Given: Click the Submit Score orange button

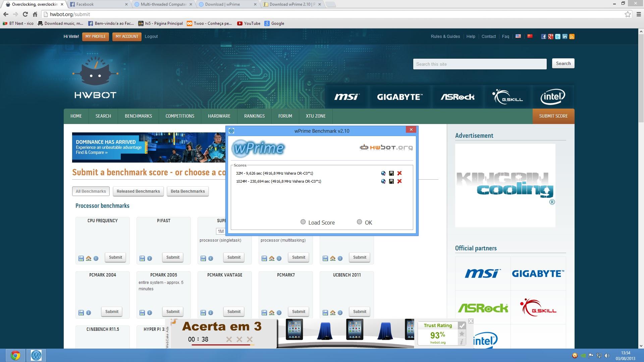Looking at the screenshot, I should click(x=553, y=116).
